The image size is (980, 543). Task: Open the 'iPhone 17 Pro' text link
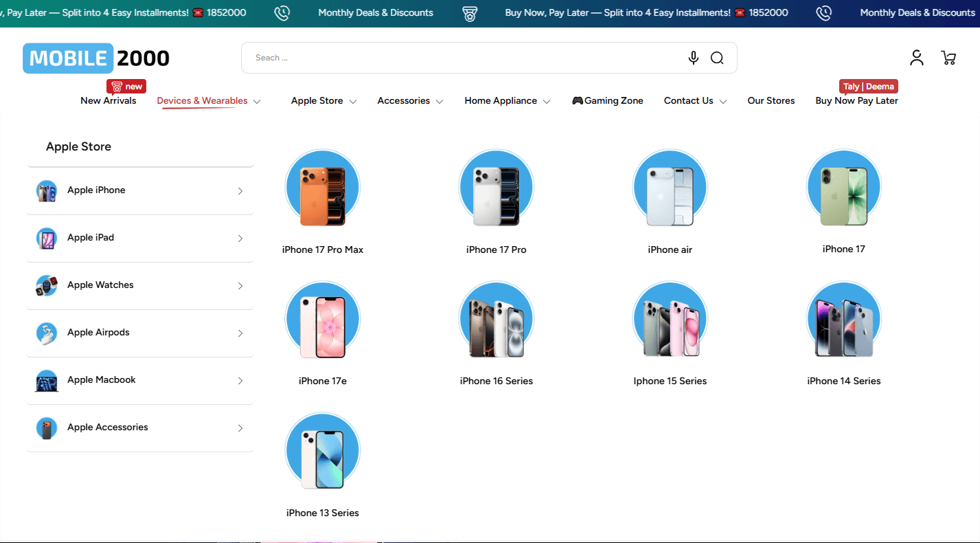pyautogui.click(x=497, y=250)
